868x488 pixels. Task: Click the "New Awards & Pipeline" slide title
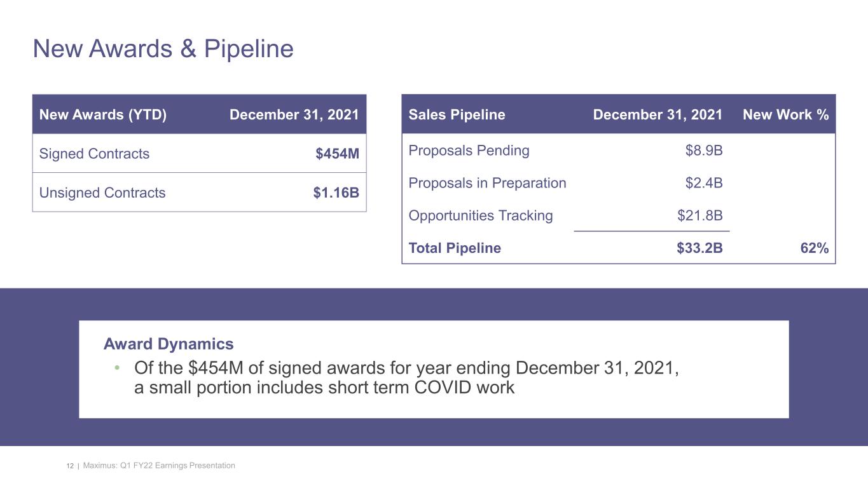[163, 49]
